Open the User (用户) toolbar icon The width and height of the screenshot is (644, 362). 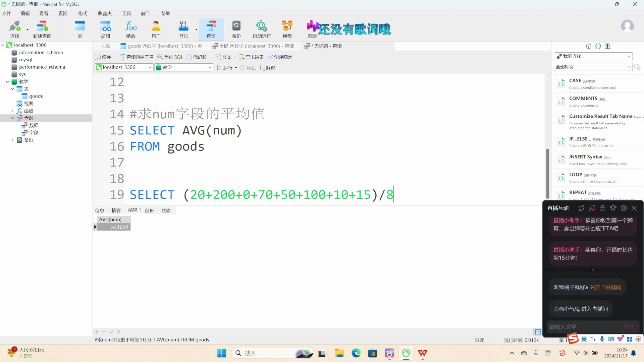click(156, 29)
